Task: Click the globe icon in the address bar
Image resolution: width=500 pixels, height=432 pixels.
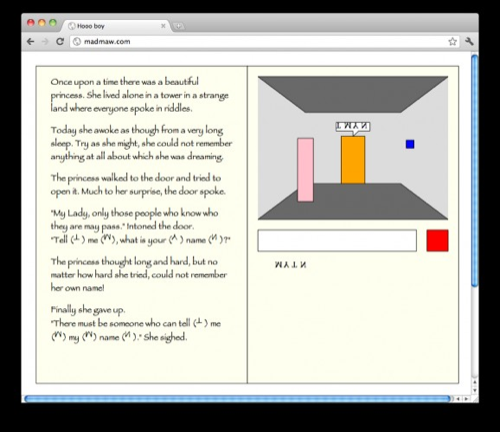Action: click(x=77, y=42)
